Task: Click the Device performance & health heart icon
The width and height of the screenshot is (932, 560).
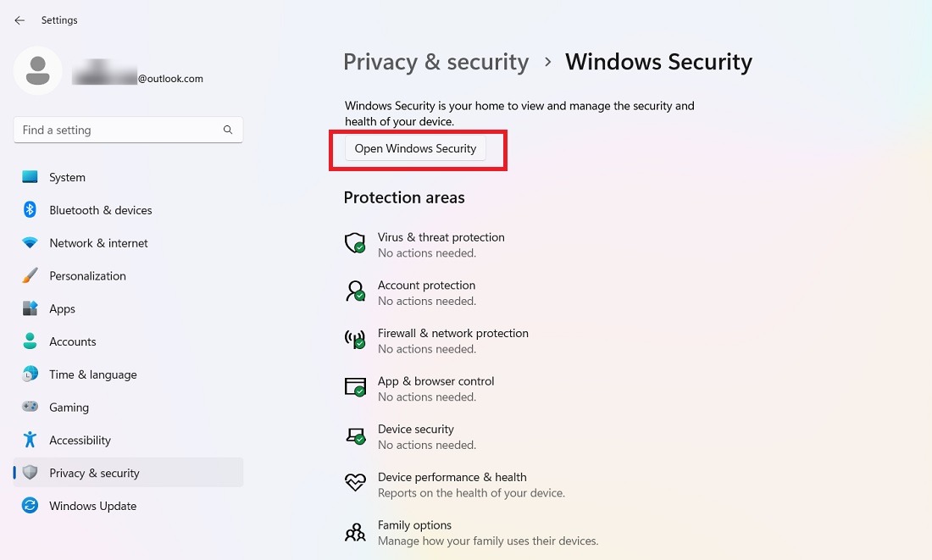Action: click(354, 483)
